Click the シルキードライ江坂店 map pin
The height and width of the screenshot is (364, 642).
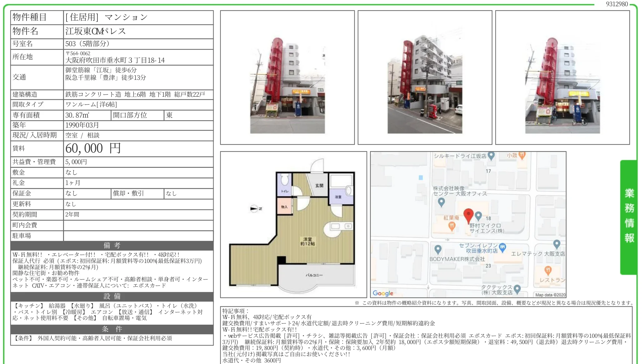[x=491, y=155]
